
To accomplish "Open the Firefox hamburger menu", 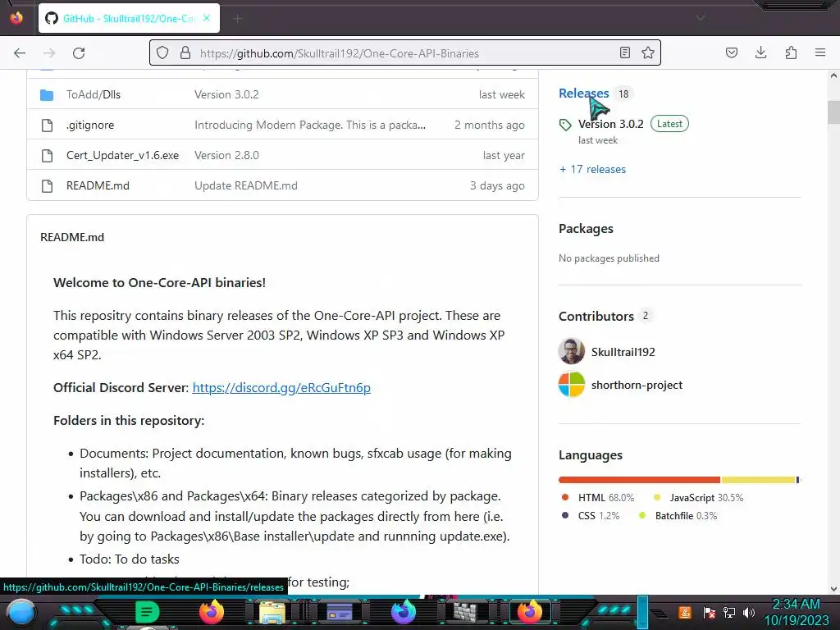I will pyautogui.click(x=820, y=52).
